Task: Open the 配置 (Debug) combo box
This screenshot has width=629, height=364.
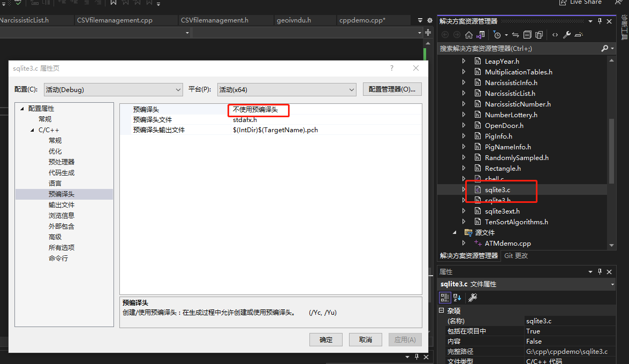Action: coord(113,89)
